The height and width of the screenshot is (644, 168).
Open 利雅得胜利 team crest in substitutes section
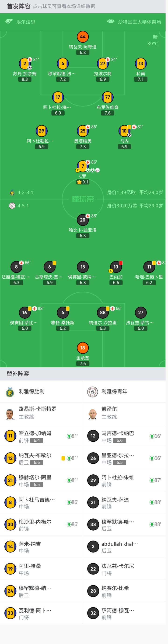10,392
